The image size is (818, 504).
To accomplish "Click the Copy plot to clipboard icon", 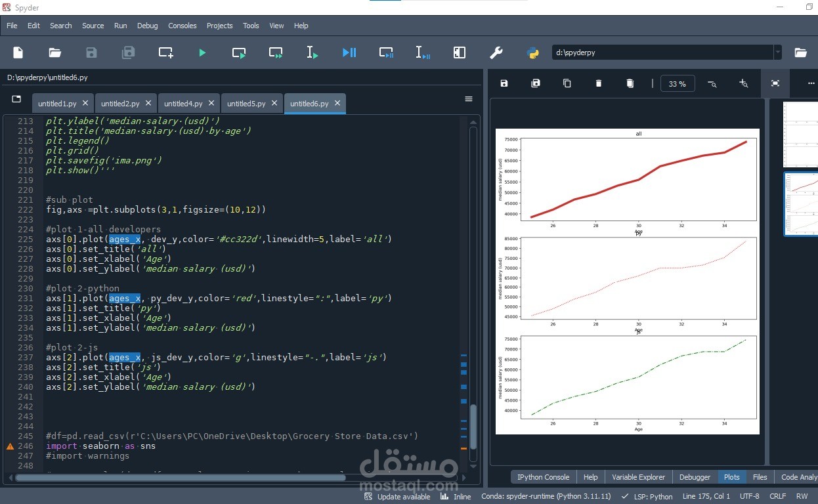I will (567, 83).
